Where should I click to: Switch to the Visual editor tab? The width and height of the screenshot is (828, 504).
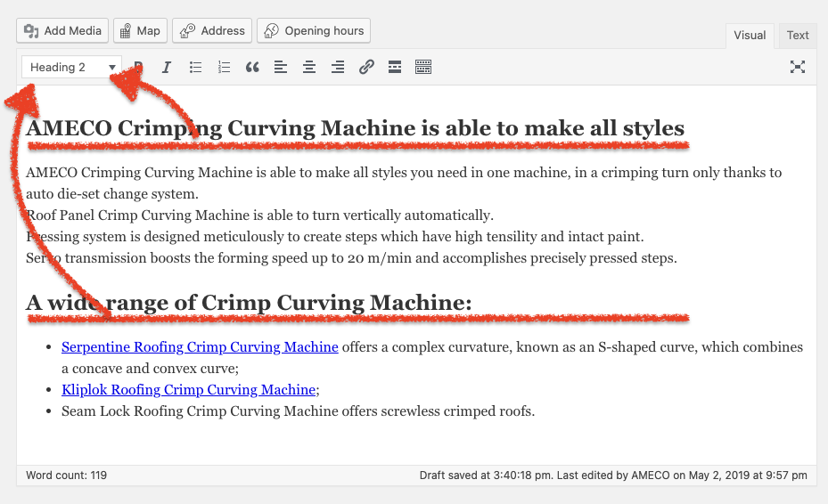[750, 36]
